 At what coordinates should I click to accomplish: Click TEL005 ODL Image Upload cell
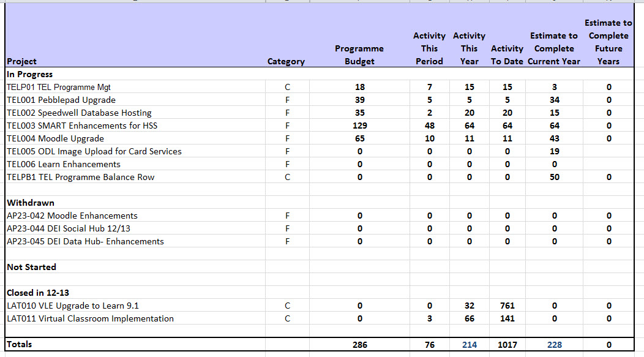pyautogui.click(x=94, y=151)
